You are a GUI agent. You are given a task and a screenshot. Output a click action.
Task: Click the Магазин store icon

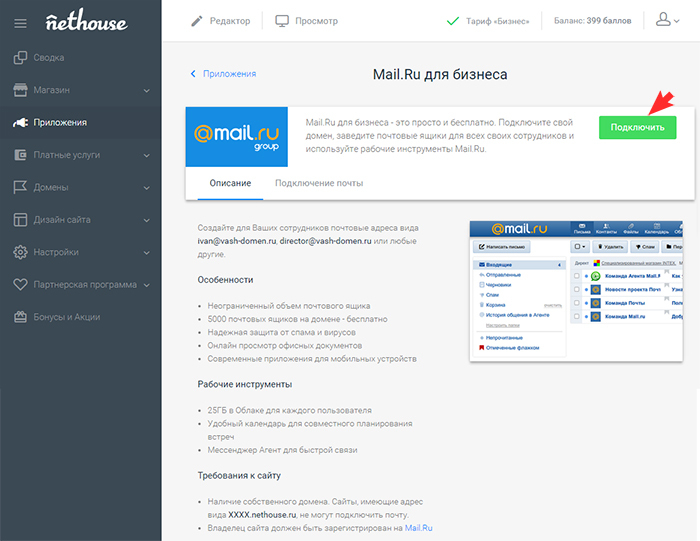[20, 90]
